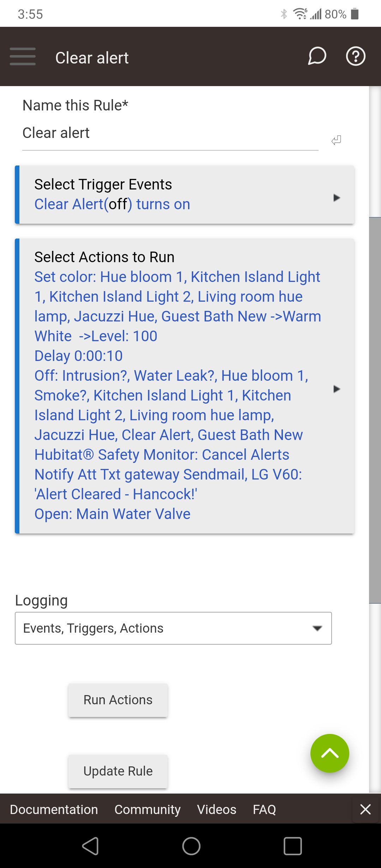381x868 pixels.
Task: Tap the enter icon beside rule name
Action: tap(336, 140)
